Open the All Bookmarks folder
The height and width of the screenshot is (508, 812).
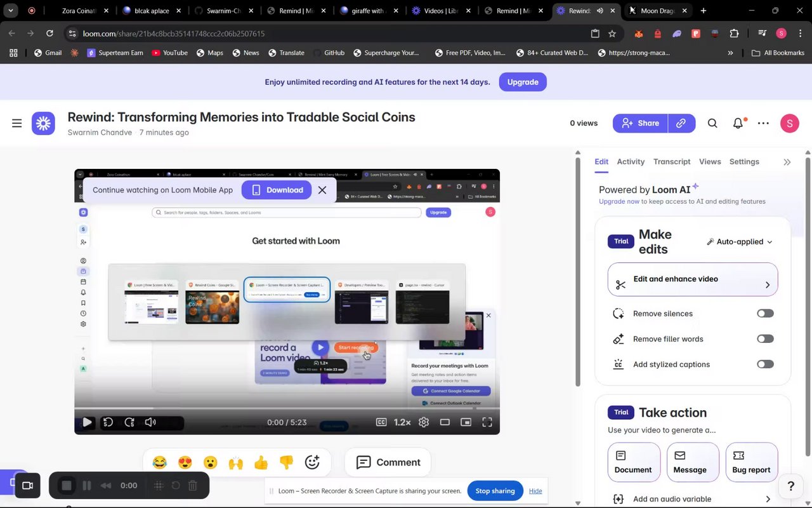778,53
